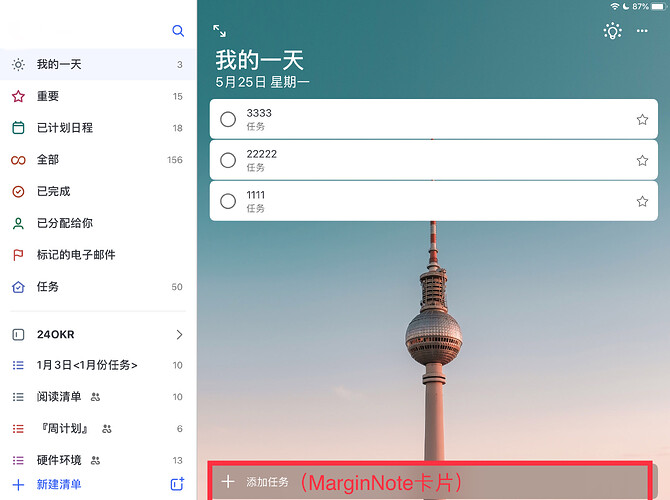Viewport: 670px width, 500px height.
Task: Click the 我的一天 page title
Action: coord(259,60)
